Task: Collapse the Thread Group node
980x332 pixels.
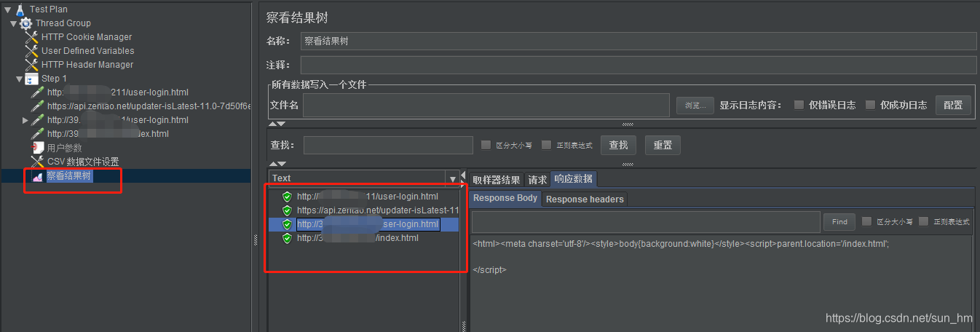Action: [13, 23]
